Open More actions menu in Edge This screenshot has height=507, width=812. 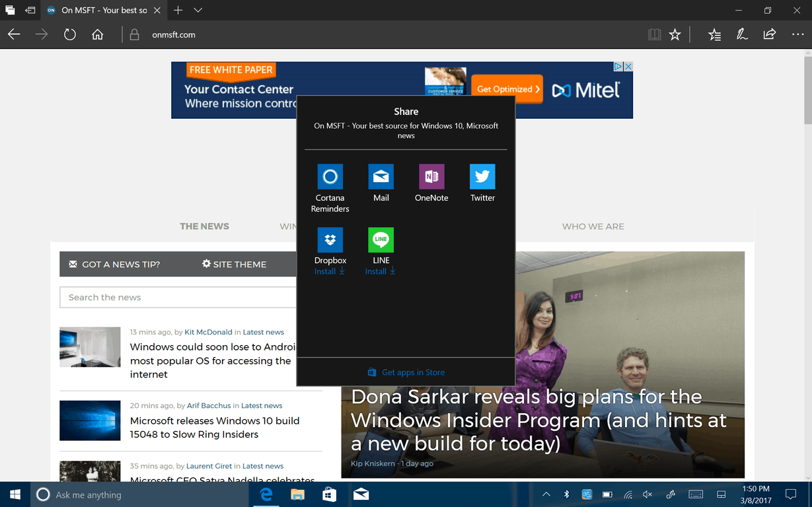(x=797, y=34)
